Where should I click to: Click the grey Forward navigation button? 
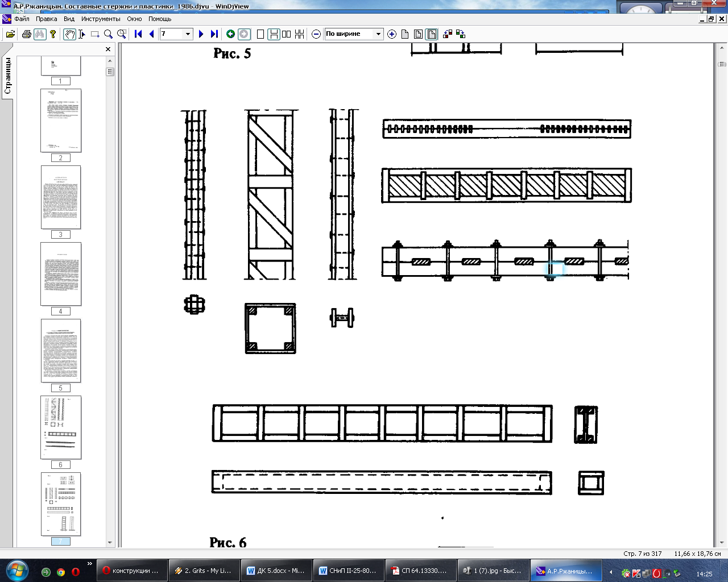pyautogui.click(x=244, y=34)
